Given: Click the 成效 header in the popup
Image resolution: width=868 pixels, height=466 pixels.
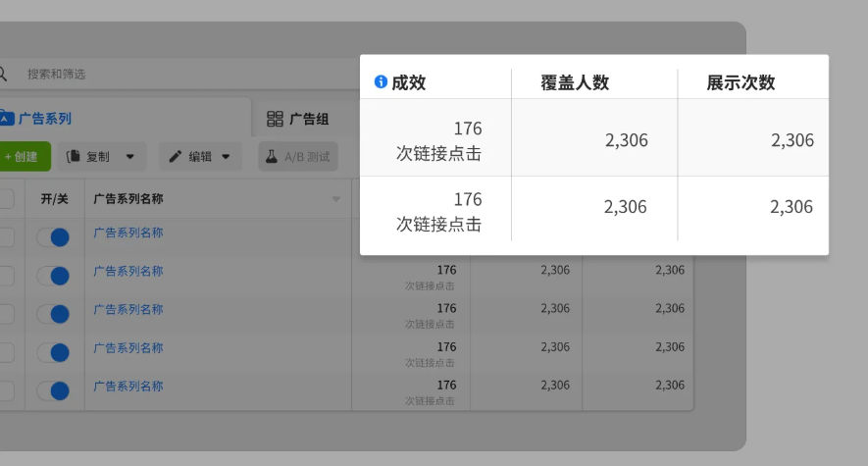Looking at the screenshot, I should click(x=409, y=83).
